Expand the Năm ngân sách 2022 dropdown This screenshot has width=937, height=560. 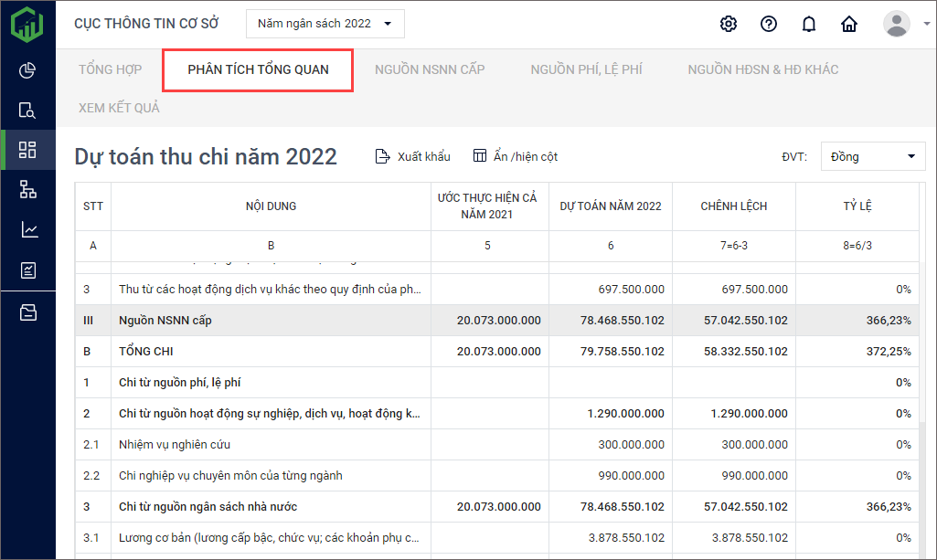tap(325, 24)
